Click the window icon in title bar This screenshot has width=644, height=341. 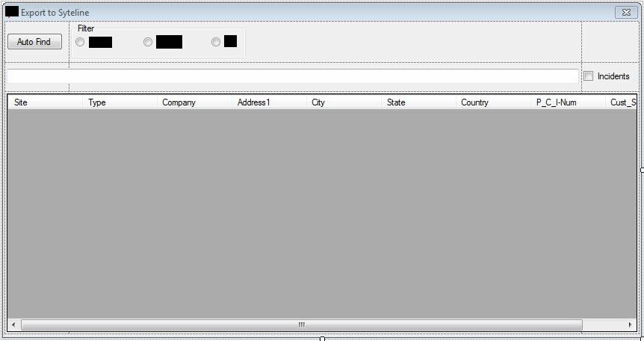click(x=12, y=12)
